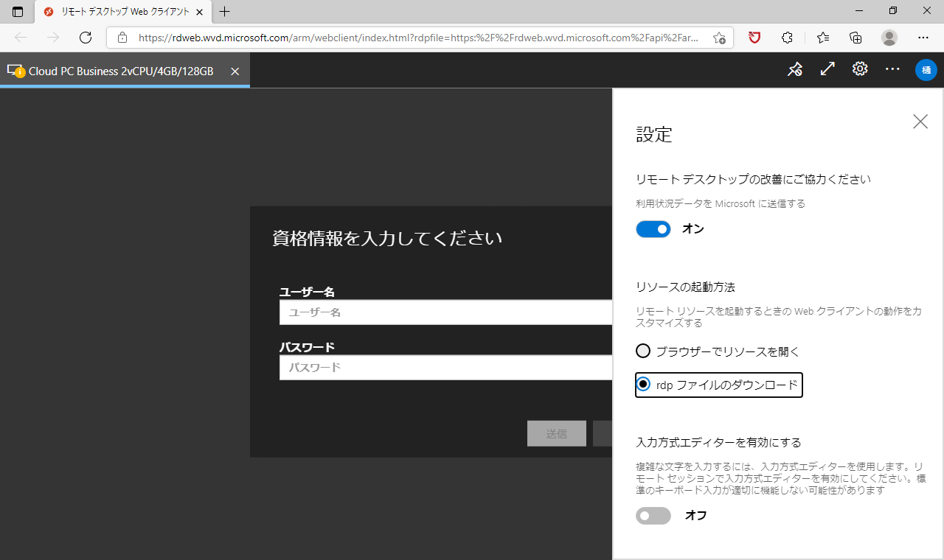View site info lock icon

(x=122, y=38)
